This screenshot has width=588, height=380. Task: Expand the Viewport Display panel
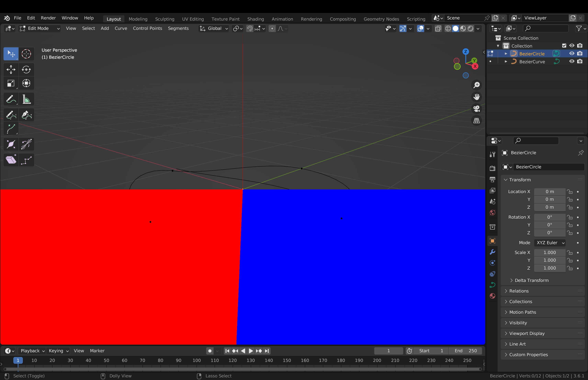pyautogui.click(x=542, y=334)
